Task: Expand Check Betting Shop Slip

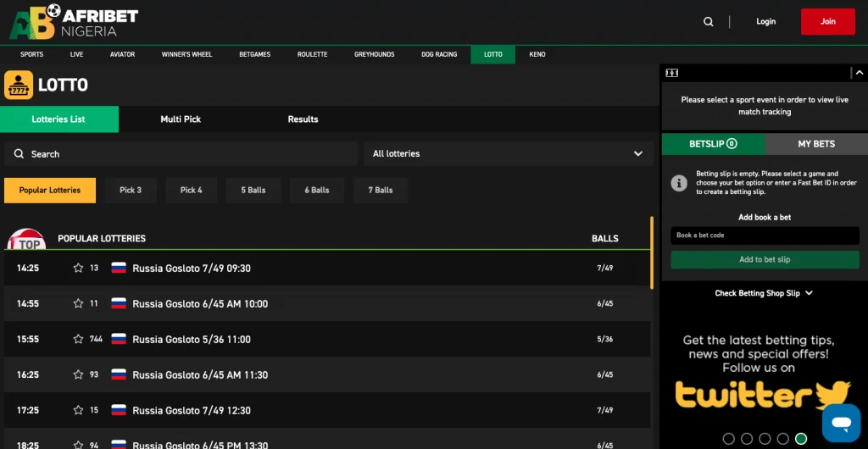Action: (763, 293)
